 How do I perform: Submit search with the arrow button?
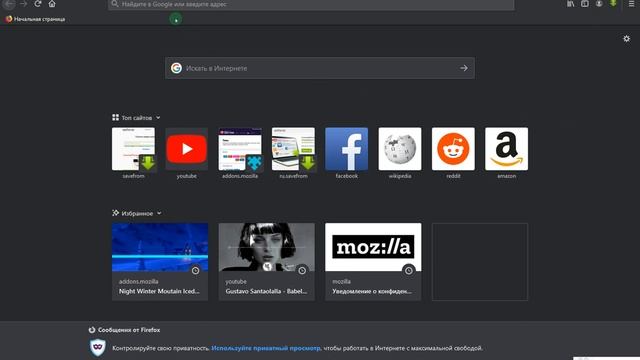click(464, 68)
